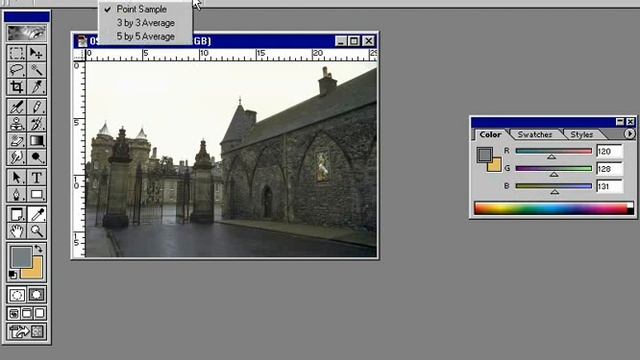Select the Eyedropper tool in the toolbox
Viewport: 640px width, 360px height.
[36, 215]
